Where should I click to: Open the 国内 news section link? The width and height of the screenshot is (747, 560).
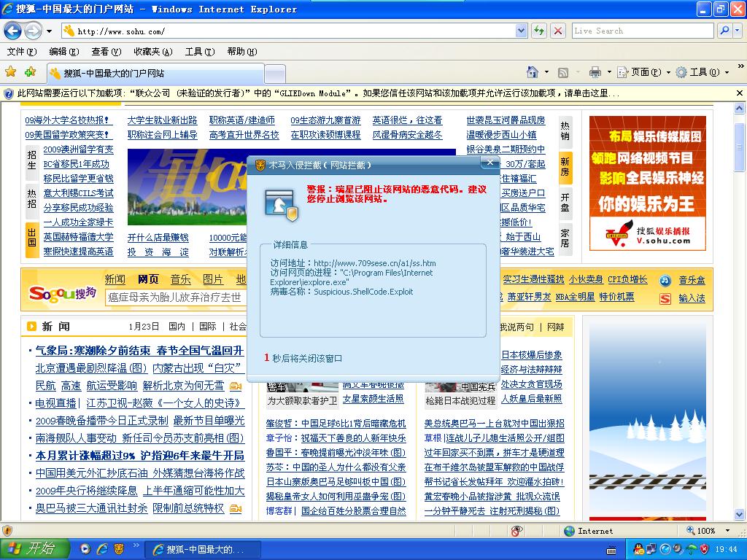177,327
